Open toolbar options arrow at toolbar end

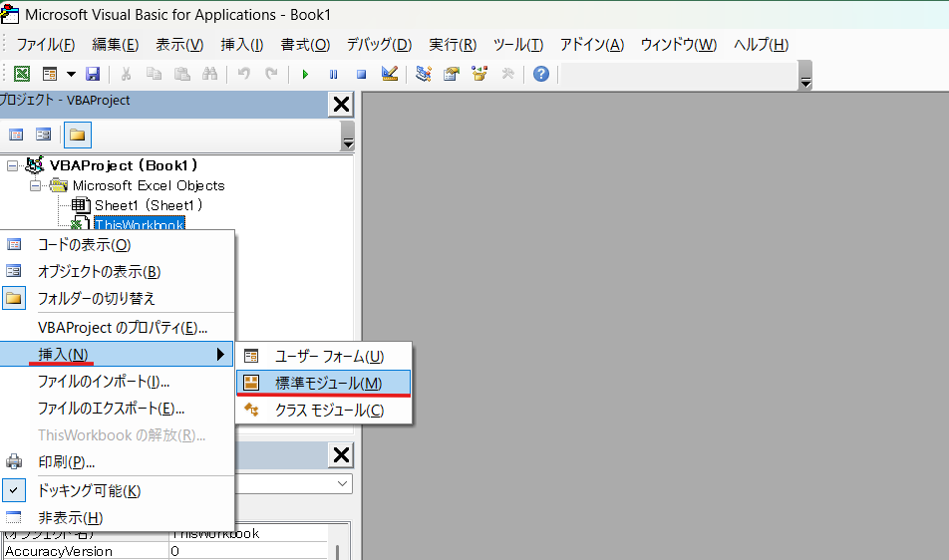tap(805, 76)
